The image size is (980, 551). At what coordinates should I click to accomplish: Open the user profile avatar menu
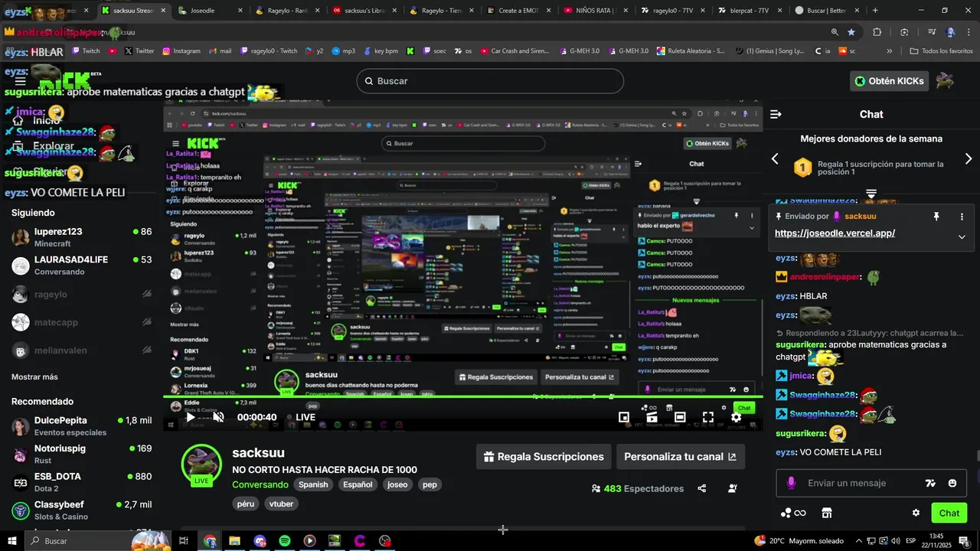[945, 81]
